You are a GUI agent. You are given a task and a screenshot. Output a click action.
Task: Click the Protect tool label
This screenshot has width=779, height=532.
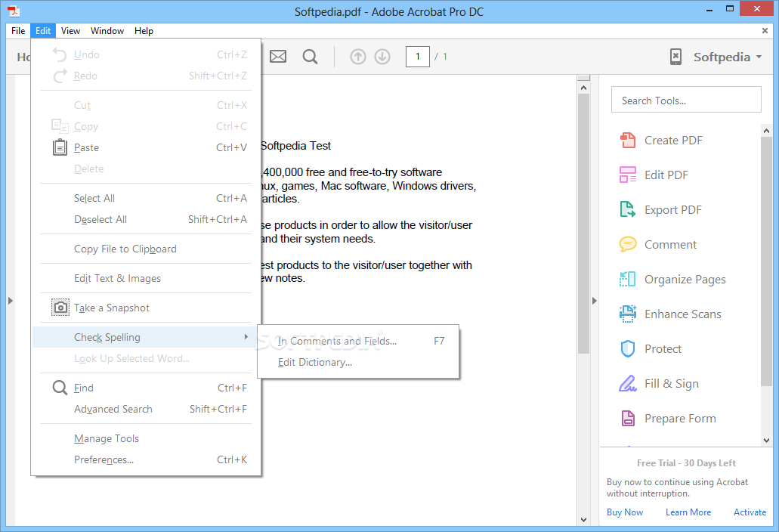(663, 348)
